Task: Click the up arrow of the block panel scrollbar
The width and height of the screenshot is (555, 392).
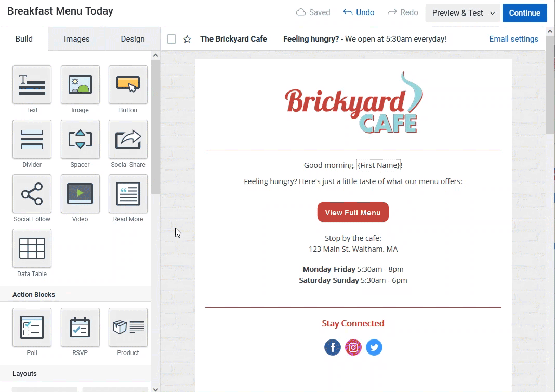Action: 155,55
